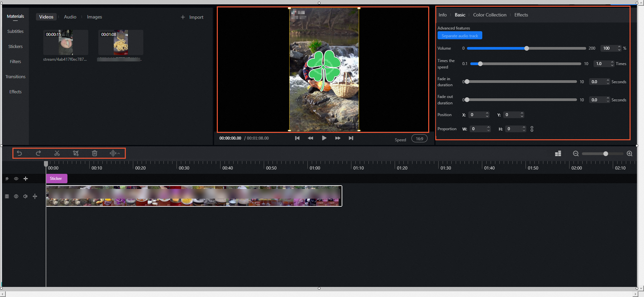Select the 00:00:15 video thumbnail
Image resolution: width=644 pixels, height=297 pixels.
[x=66, y=42]
